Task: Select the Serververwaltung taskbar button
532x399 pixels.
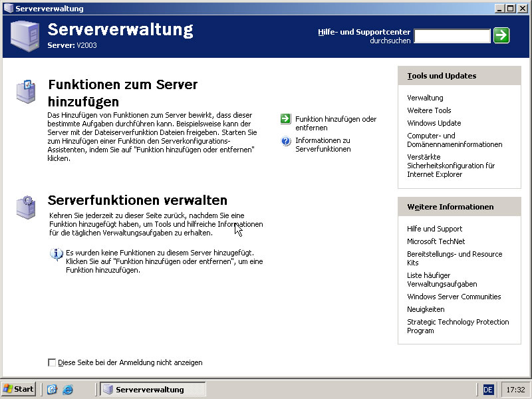Action: [x=152, y=390]
